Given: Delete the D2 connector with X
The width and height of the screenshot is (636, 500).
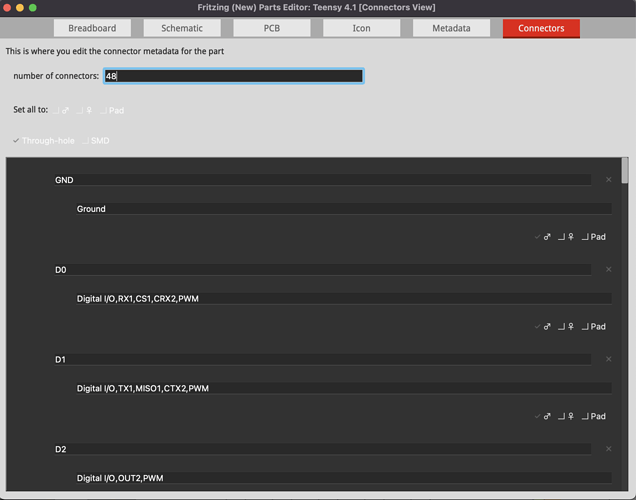Looking at the screenshot, I should [x=608, y=449].
